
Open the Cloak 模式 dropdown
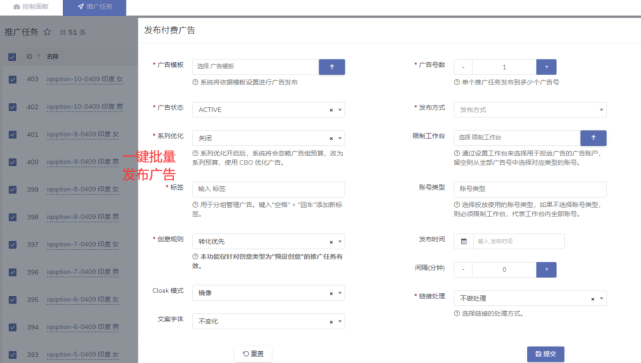click(x=268, y=293)
